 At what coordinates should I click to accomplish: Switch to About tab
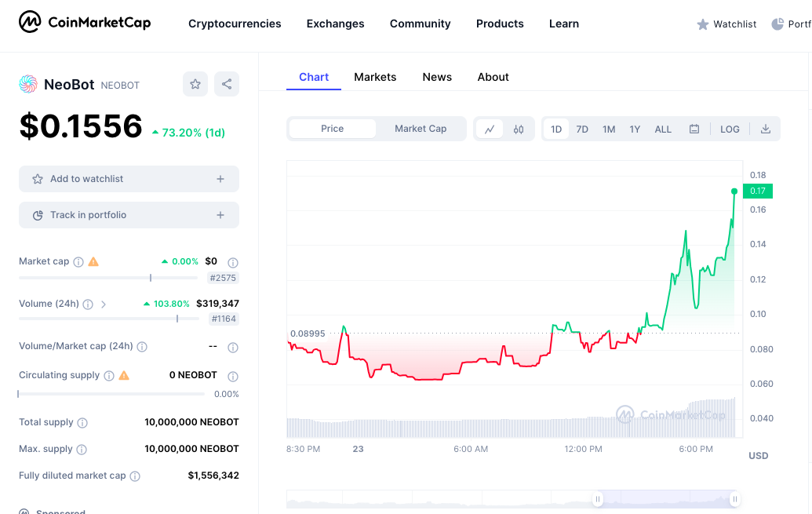(x=493, y=77)
